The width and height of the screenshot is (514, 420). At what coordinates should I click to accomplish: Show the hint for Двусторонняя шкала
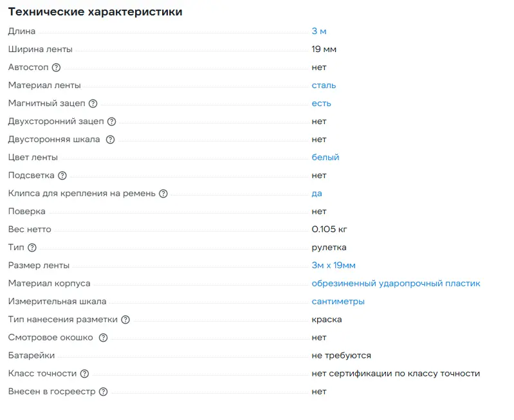[x=110, y=140]
